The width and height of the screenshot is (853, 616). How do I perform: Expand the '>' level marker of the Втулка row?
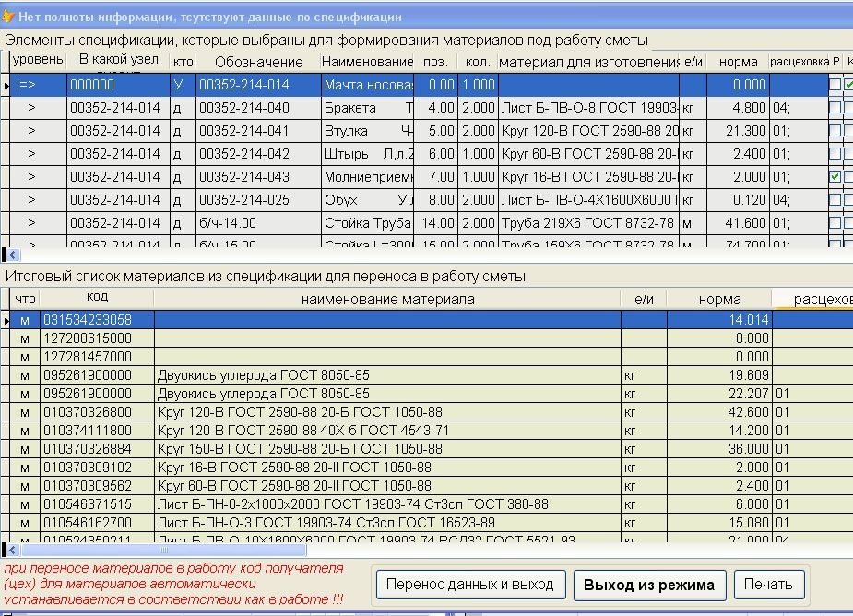pos(31,131)
